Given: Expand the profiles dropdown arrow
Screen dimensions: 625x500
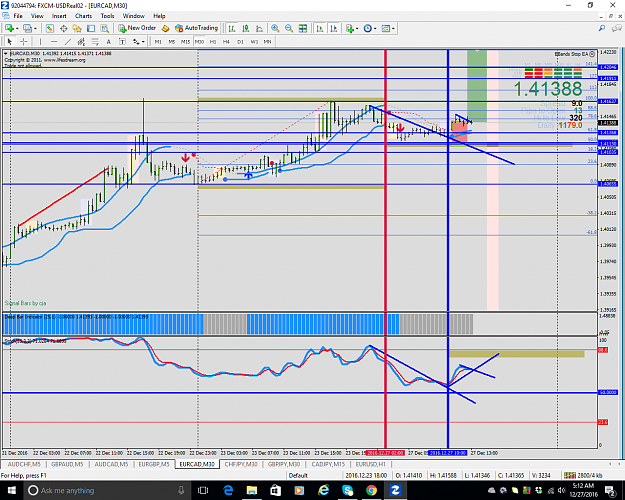Looking at the screenshot, I should click(35, 28).
